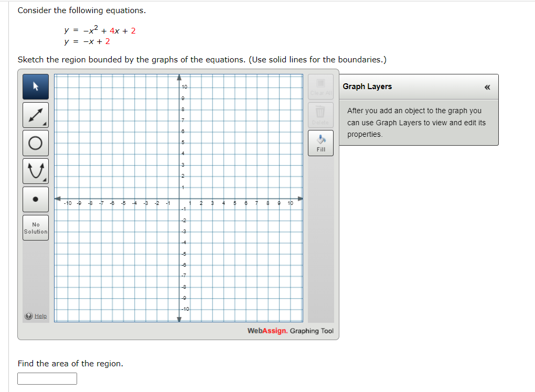Select the circle graphing tool

coord(35,142)
